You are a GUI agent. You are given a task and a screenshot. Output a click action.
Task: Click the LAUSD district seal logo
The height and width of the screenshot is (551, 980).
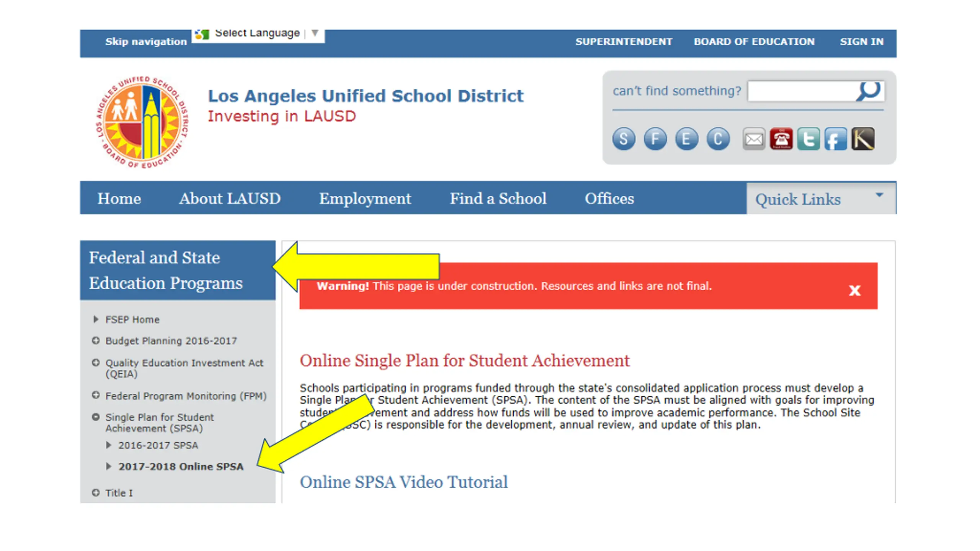142,122
